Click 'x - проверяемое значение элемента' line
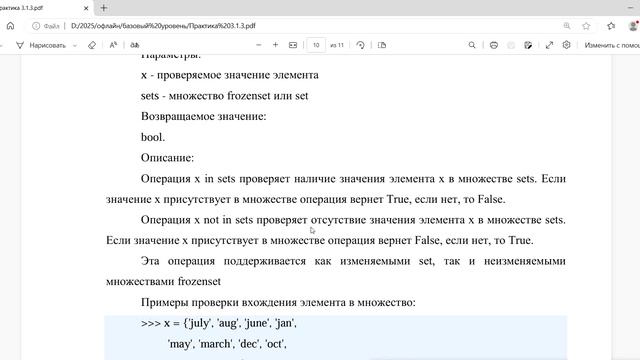The image size is (640, 360). [x=230, y=75]
